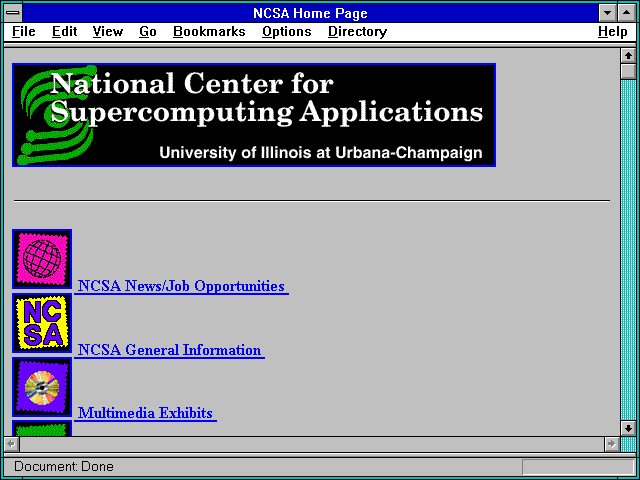Viewport: 640px width, 480px height.
Task: Click the yellow NCSA stamp icon
Action: pyautogui.click(x=42, y=323)
